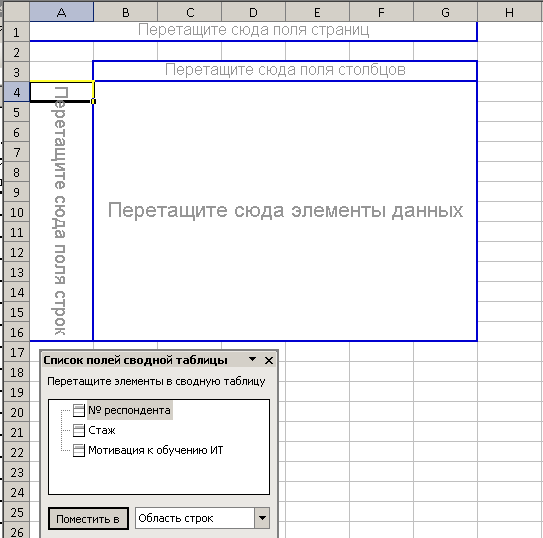Select row 17 header

(x=16, y=352)
